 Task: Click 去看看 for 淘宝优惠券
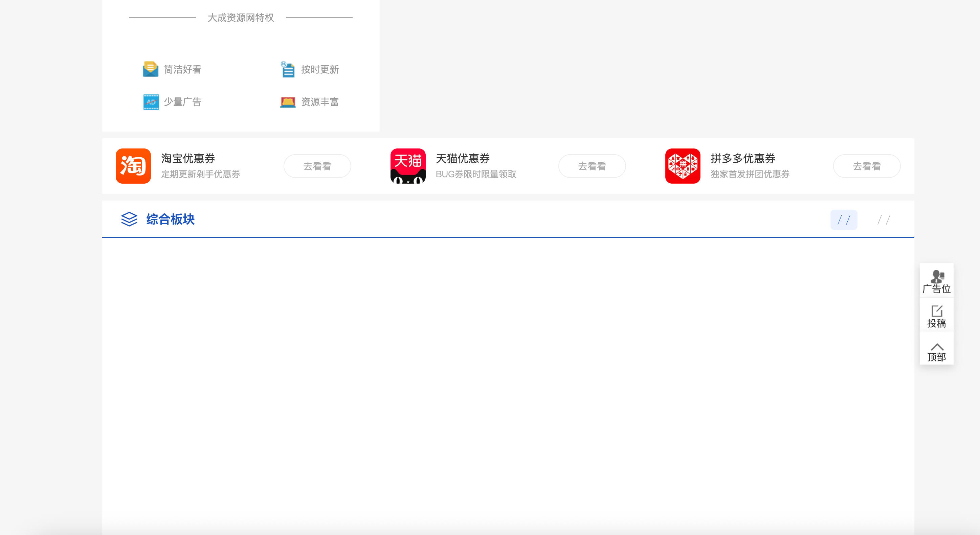point(317,166)
